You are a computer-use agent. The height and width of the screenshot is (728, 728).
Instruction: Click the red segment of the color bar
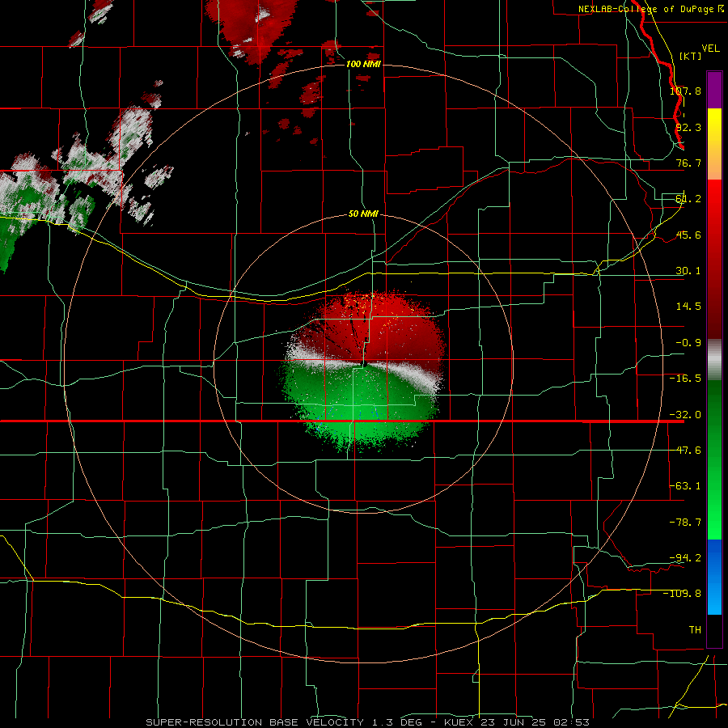pos(714,259)
